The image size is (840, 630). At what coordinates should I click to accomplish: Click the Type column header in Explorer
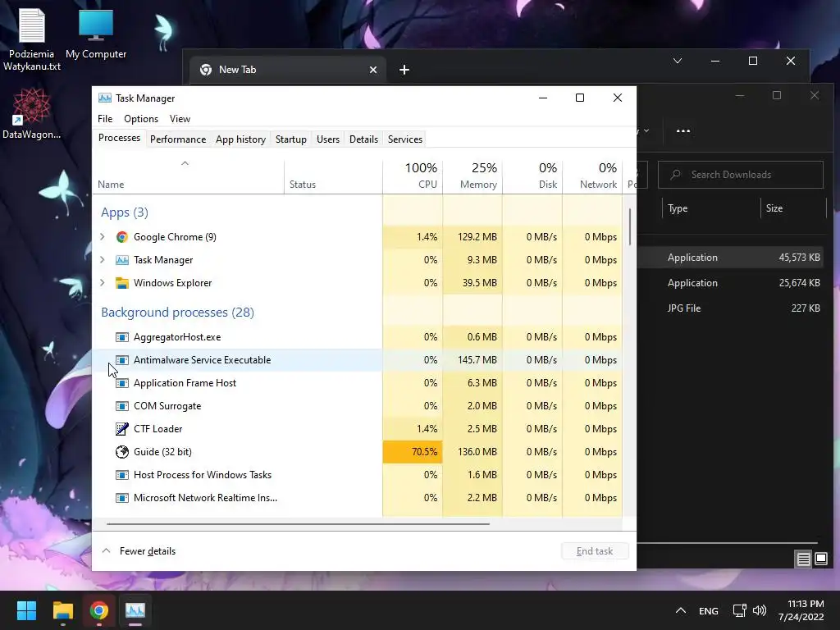click(x=711, y=208)
